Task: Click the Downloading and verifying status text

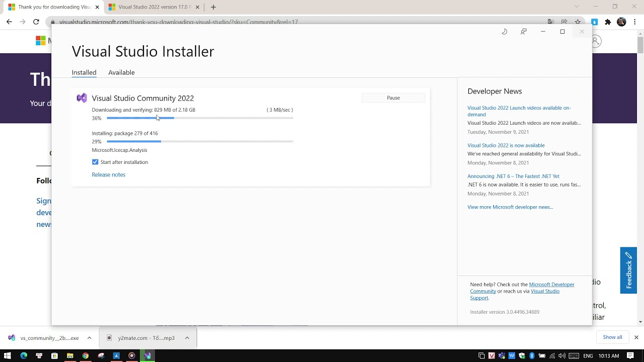Action: [143, 110]
